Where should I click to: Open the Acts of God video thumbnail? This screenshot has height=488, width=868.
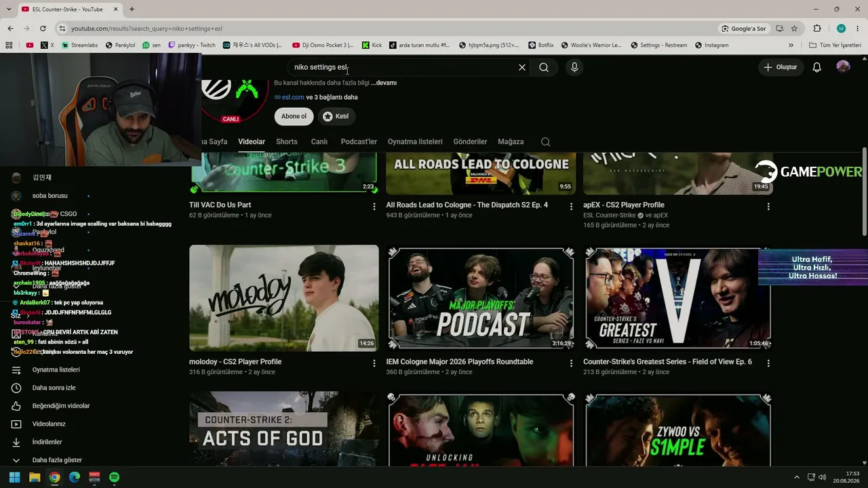(284, 430)
